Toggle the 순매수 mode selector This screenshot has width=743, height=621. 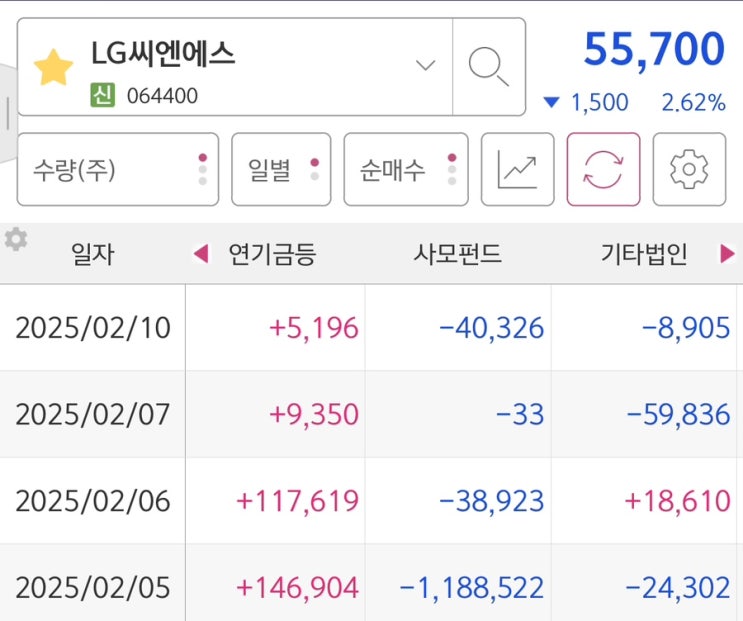[x=405, y=170]
